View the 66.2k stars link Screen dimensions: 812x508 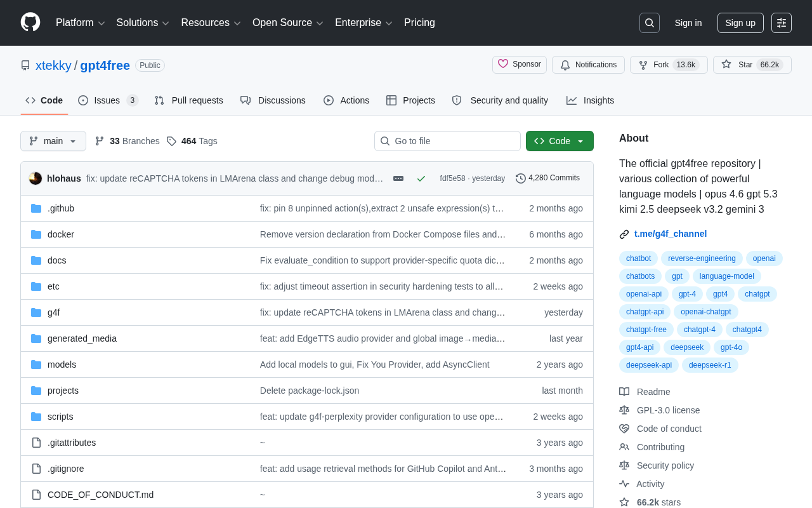(x=650, y=502)
